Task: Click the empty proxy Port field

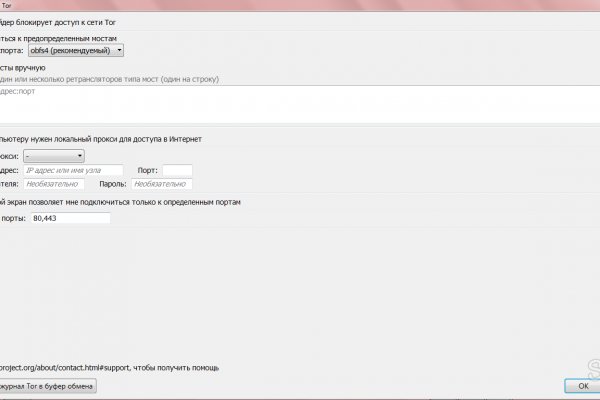Action: pyautogui.click(x=177, y=171)
